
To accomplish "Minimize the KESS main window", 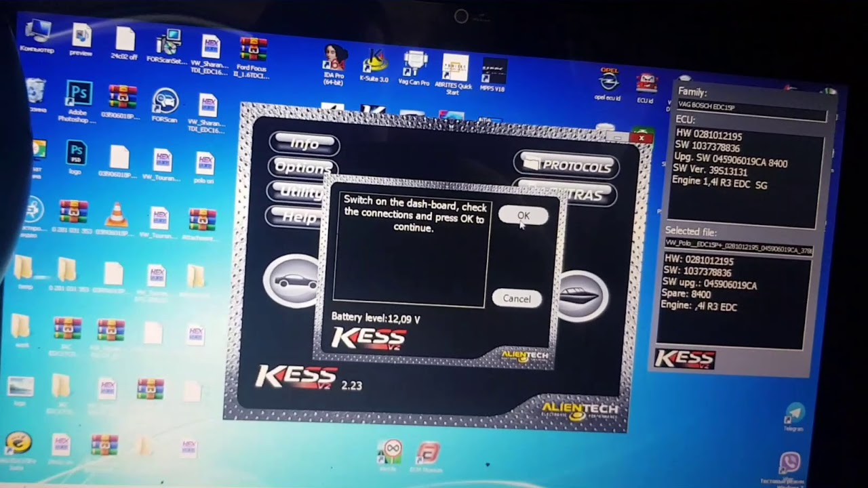I will point(616,137).
